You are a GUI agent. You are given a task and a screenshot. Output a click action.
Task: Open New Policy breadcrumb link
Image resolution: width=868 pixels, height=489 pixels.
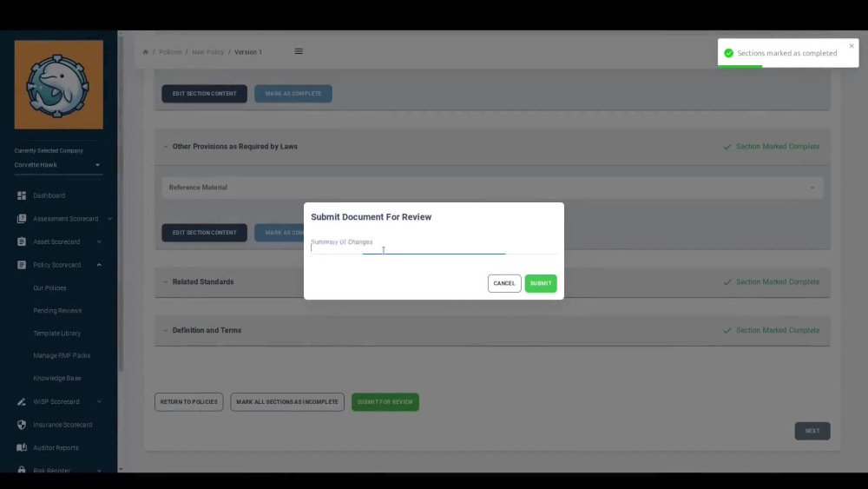(207, 52)
